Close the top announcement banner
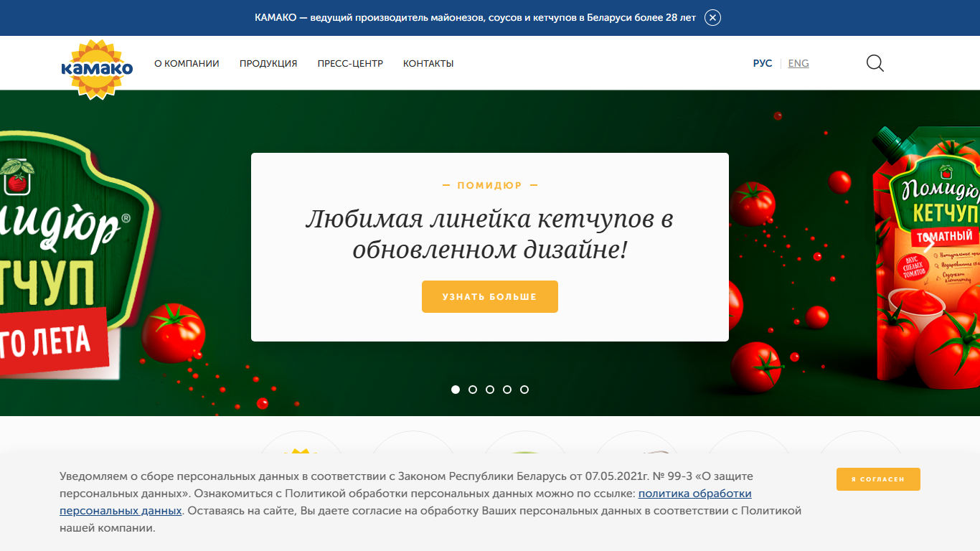 point(712,17)
